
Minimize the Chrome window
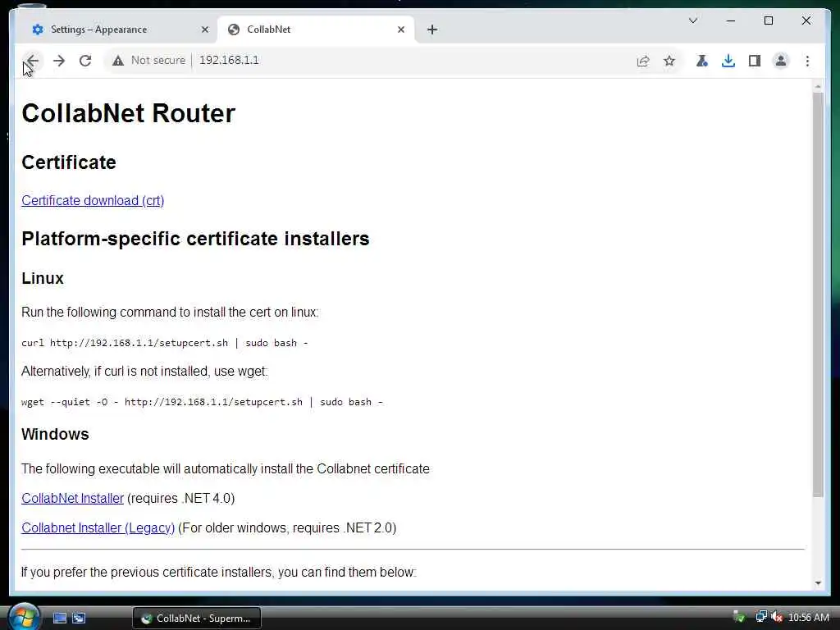731,21
